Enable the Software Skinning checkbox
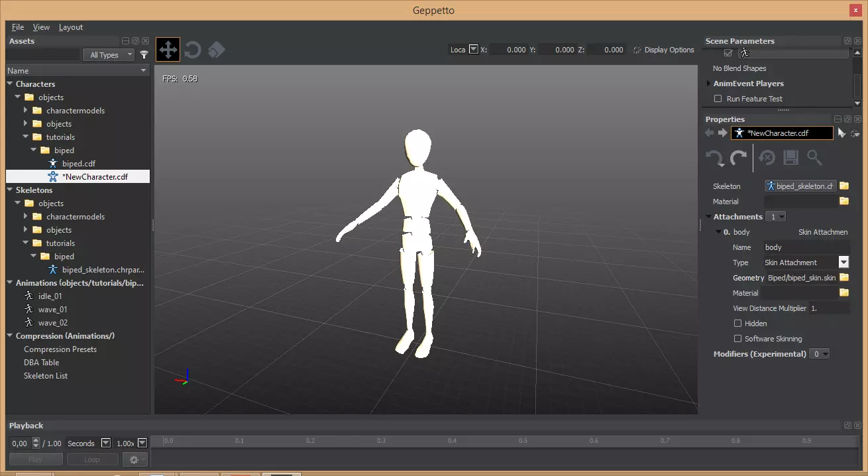 click(737, 339)
